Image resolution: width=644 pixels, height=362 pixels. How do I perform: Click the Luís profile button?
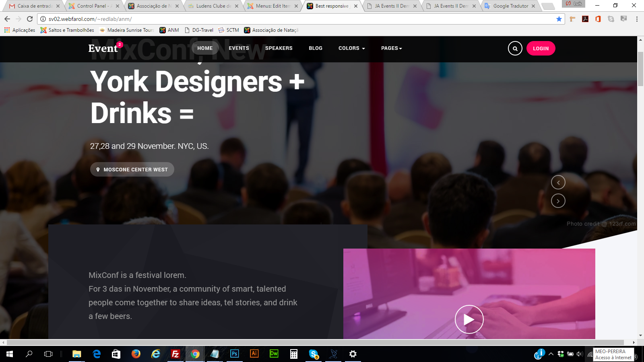coord(574,4)
